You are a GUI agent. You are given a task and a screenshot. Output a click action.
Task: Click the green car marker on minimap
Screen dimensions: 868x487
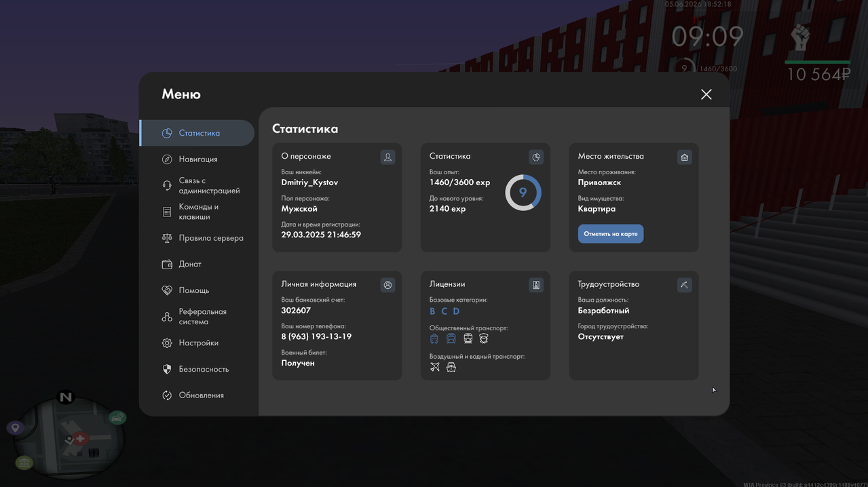click(117, 417)
